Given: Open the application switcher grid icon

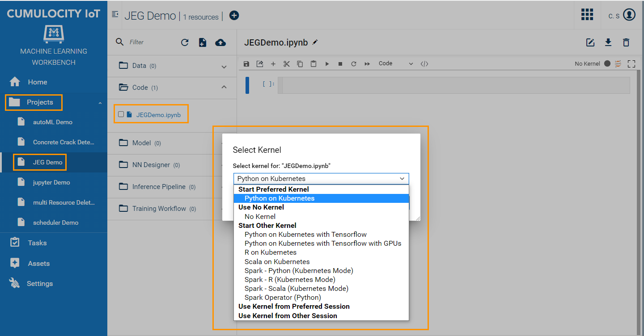Looking at the screenshot, I should [x=587, y=15].
